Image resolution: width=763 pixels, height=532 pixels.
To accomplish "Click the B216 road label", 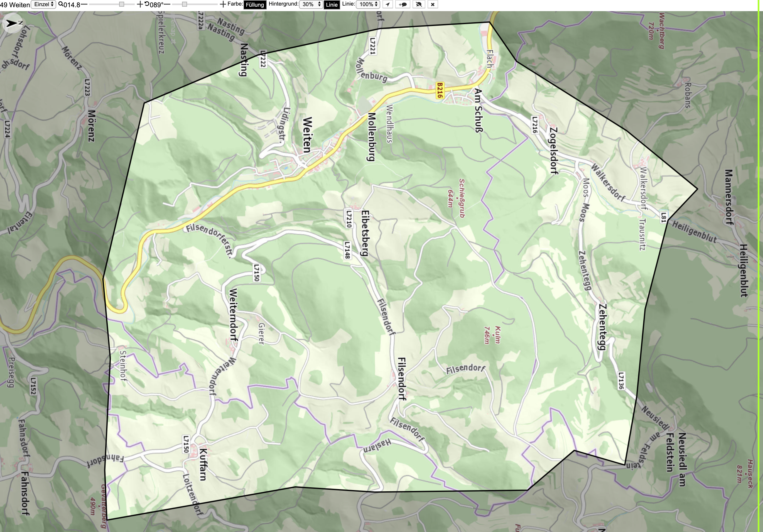I will 440,90.
